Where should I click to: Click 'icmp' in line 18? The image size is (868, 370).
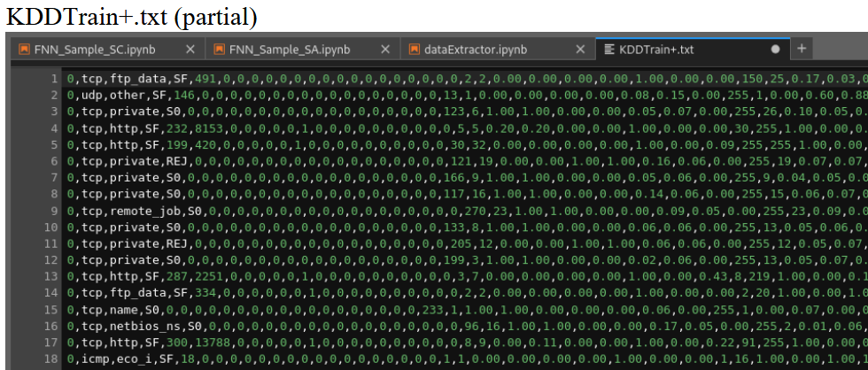click(96, 359)
